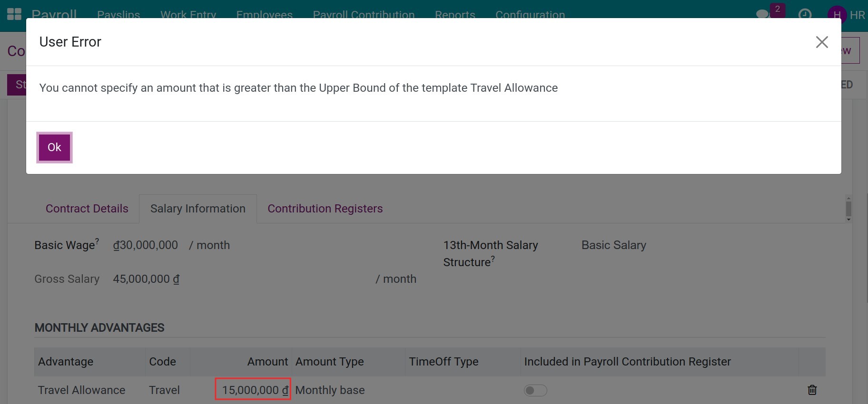The height and width of the screenshot is (404, 868).
Task: Click the user avatar H
Action: (x=837, y=14)
